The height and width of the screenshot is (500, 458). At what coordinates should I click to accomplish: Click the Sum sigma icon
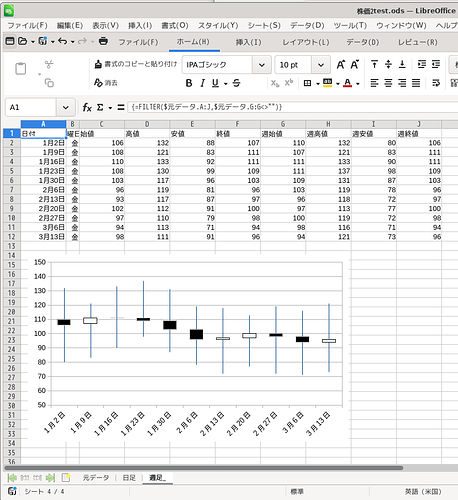point(100,107)
